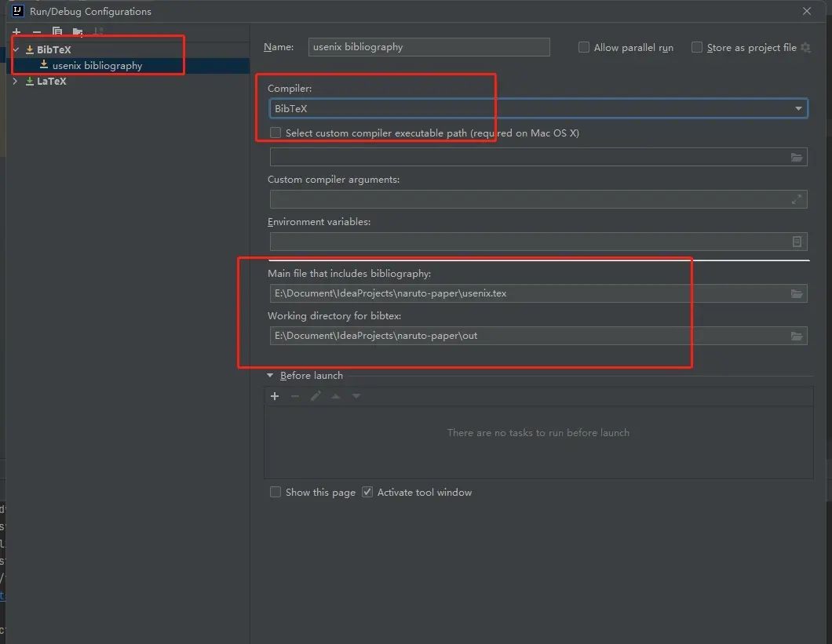Check Store as project file
832x644 pixels.
697,47
